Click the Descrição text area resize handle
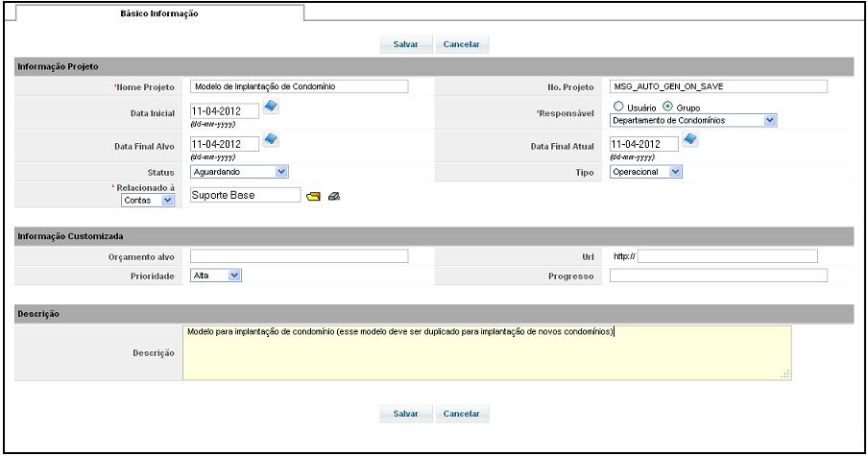 [785, 374]
